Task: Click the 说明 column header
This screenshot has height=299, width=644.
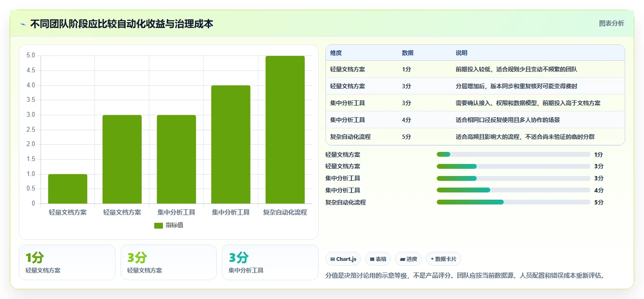Action: tap(461, 53)
